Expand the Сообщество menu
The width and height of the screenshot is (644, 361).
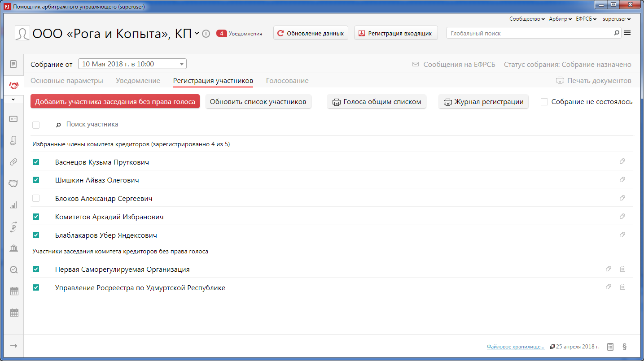point(527,19)
